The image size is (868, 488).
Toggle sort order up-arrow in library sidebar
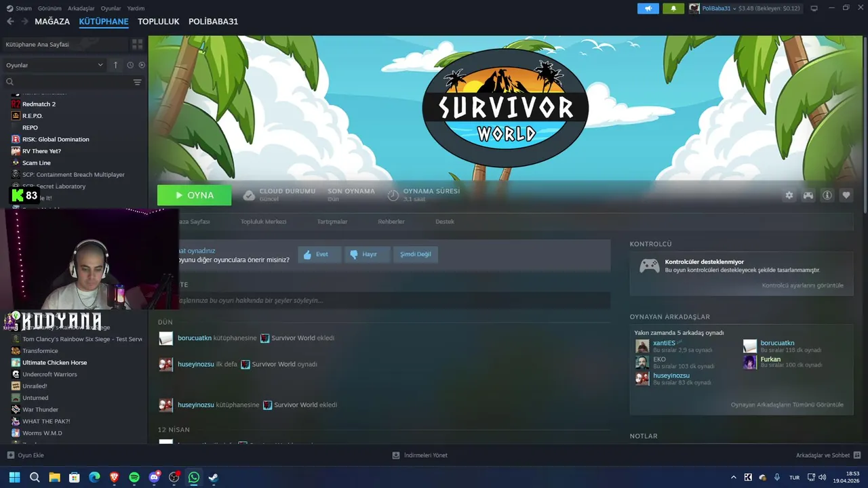(x=115, y=65)
